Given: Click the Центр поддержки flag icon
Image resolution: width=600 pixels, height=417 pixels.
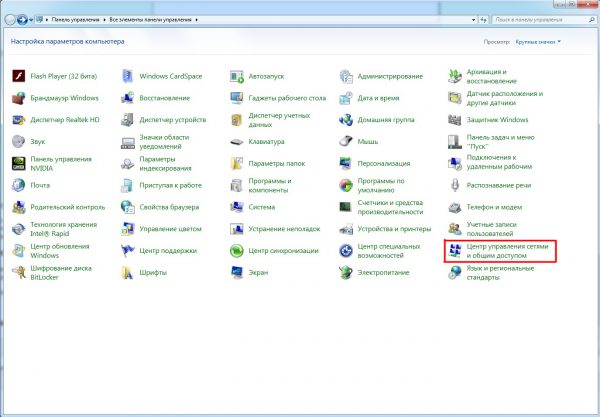Looking at the screenshot, I should point(127,251).
